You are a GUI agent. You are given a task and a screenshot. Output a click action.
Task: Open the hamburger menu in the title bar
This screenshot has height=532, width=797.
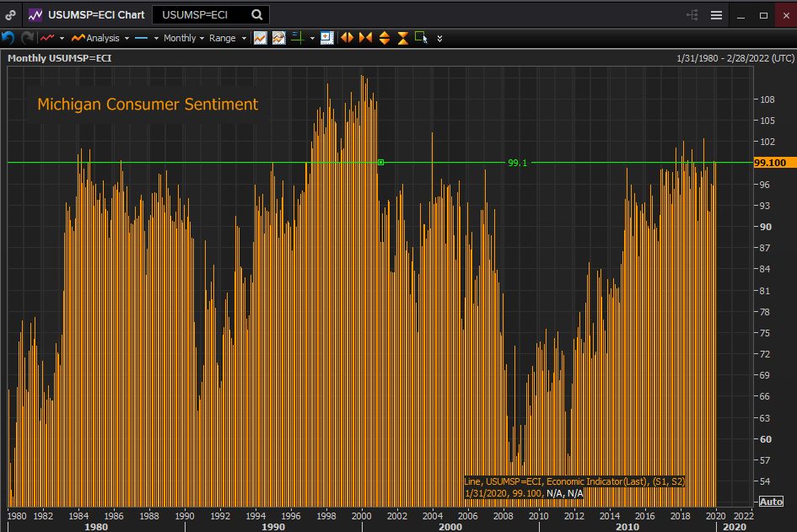[x=716, y=15]
